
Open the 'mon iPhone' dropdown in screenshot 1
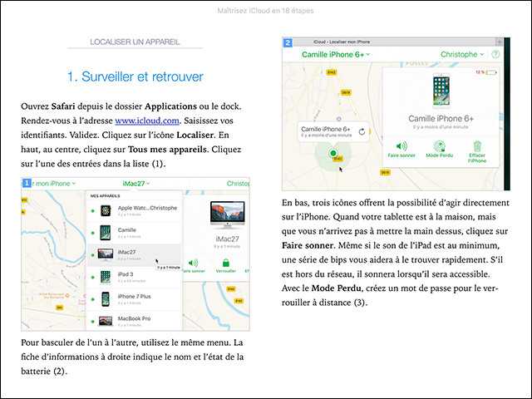[x=53, y=184]
